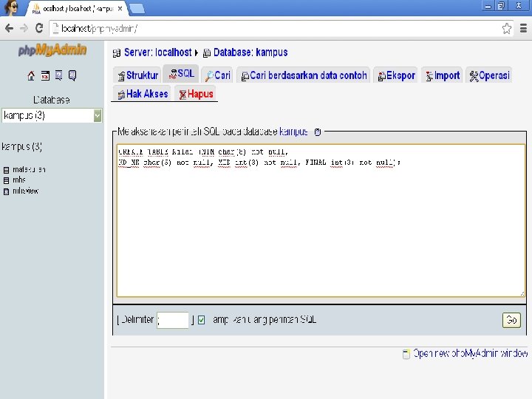
Task: Open the Ekspor tab
Action: (x=396, y=75)
